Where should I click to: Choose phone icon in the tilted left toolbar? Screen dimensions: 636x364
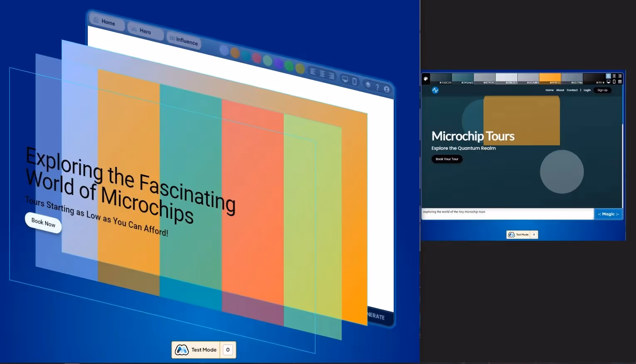pyautogui.click(x=354, y=81)
